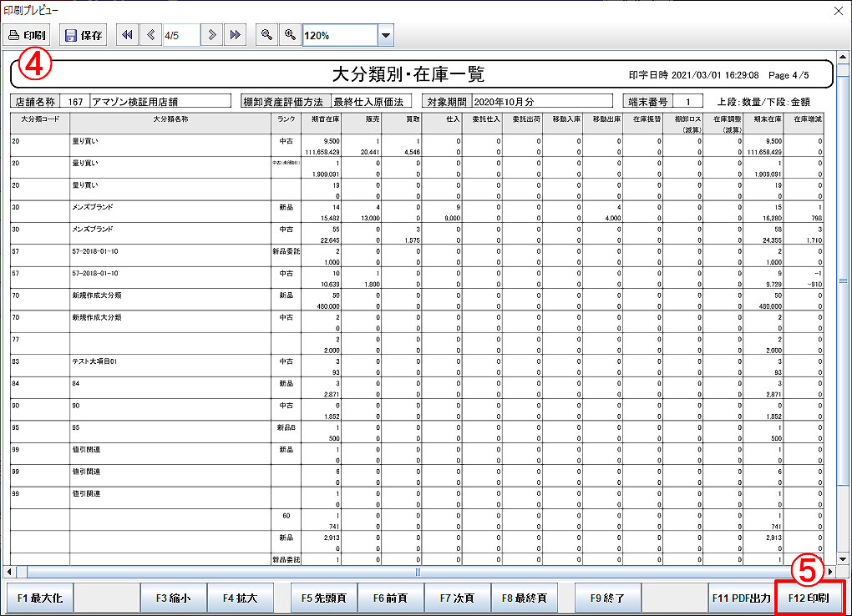This screenshot has height=616, width=852.
Task: Click the 保存 floppy disk save button
Action: (x=84, y=35)
